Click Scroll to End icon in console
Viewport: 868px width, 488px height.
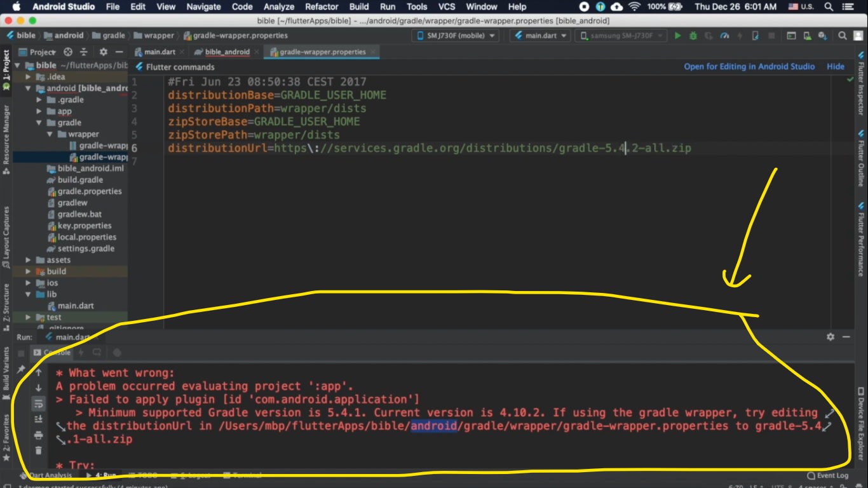pyautogui.click(x=38, y=419)
